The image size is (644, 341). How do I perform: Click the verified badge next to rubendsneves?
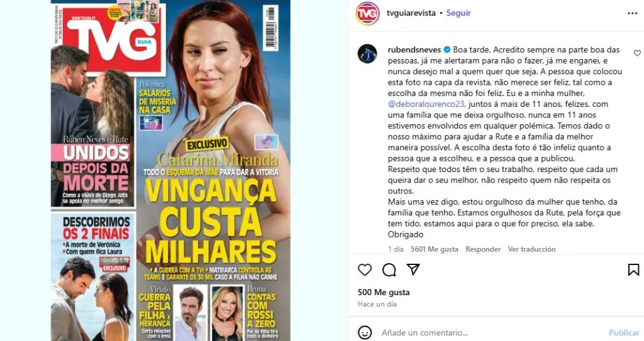(447, 50)
